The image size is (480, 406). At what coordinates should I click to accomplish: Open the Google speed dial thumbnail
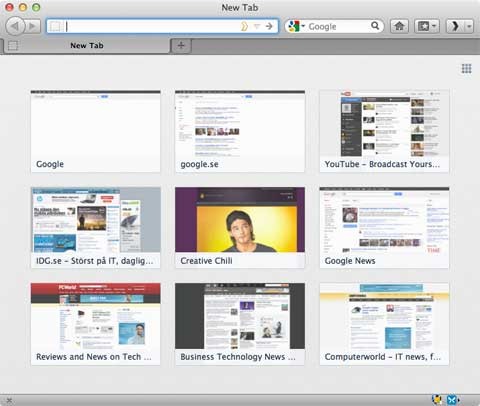[x=95, y=131]
